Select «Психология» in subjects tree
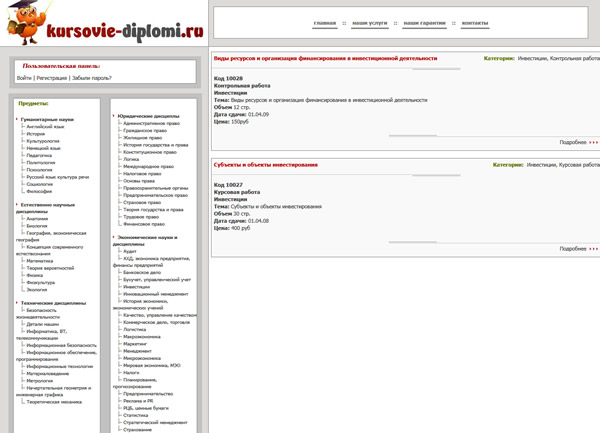The height and width of the screenshot is (433, 600). [39, 170]
